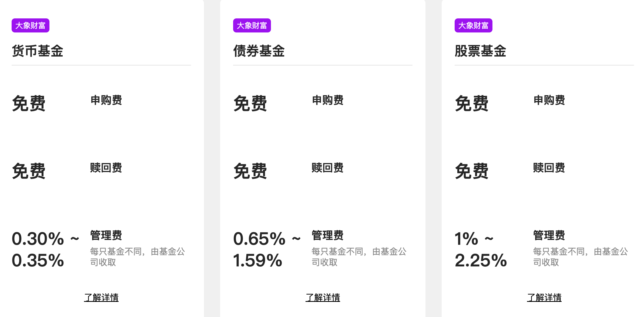Click 赎回费 label in 债券基金 card
Screen dimensions: 644x317
pos(328,168)
